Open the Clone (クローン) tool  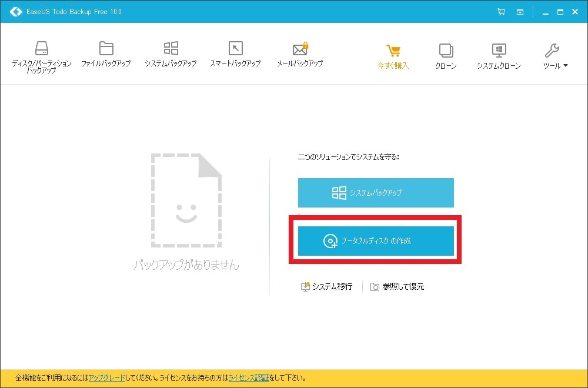coord(446,56)
